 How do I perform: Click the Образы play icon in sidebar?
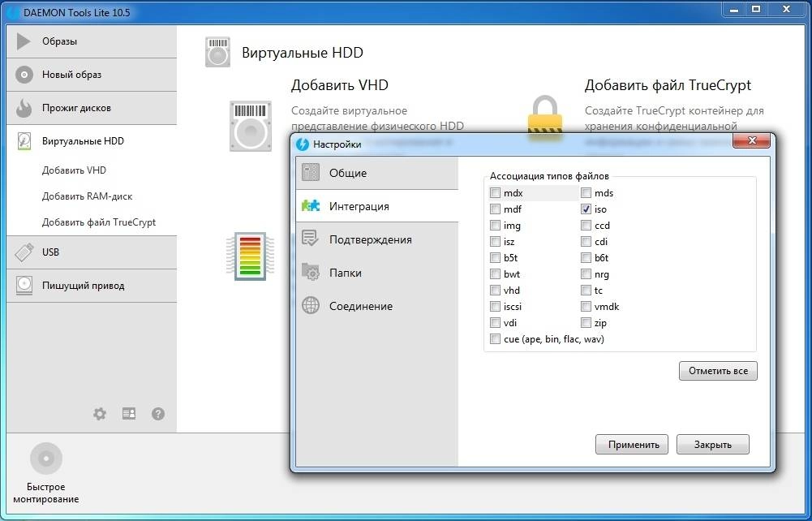pos(24,41)
